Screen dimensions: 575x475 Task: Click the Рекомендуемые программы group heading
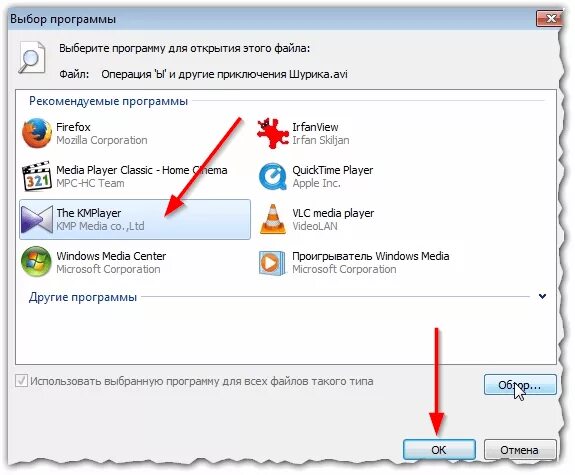click(x=108, y=101)
